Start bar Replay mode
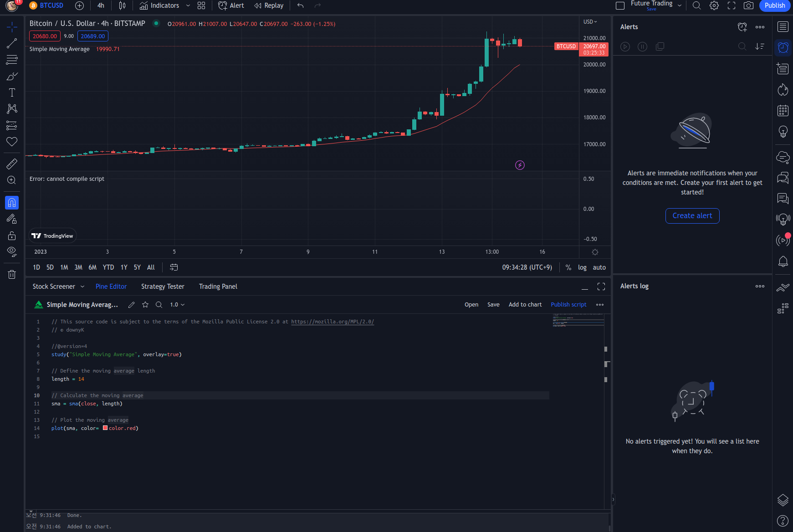 (269, 5)
